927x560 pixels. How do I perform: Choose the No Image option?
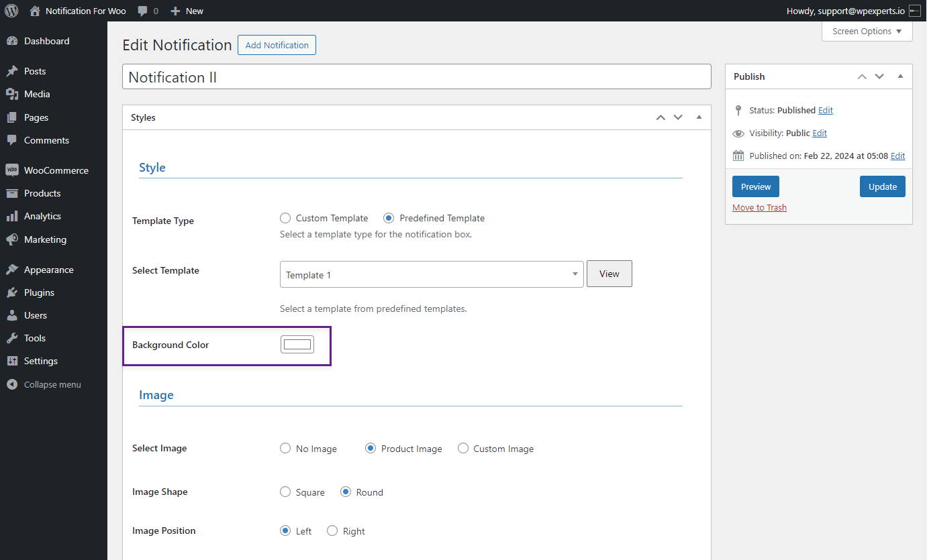(285, 449)
